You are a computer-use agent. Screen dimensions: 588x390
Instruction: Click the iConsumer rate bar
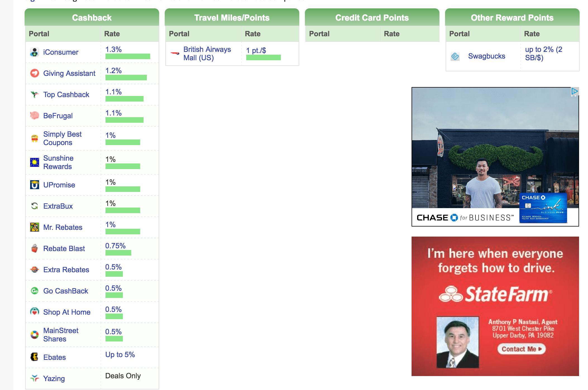[x=128, y=56]
